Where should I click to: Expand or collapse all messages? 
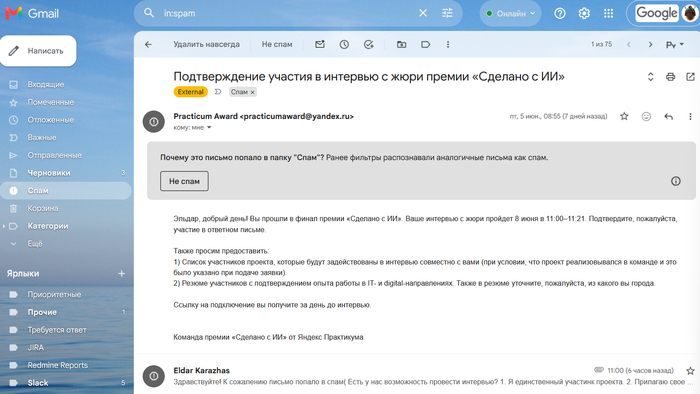click(x=650, y=77)
